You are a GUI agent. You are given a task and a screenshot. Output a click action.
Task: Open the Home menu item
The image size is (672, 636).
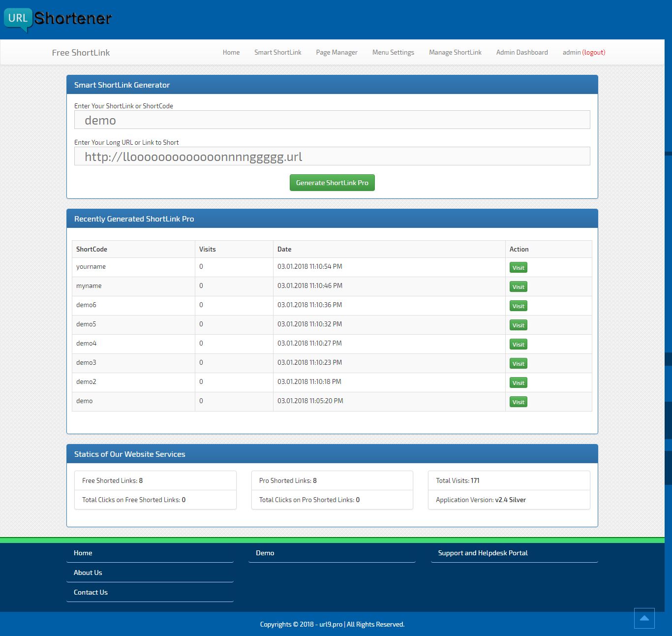coord(231,52)
